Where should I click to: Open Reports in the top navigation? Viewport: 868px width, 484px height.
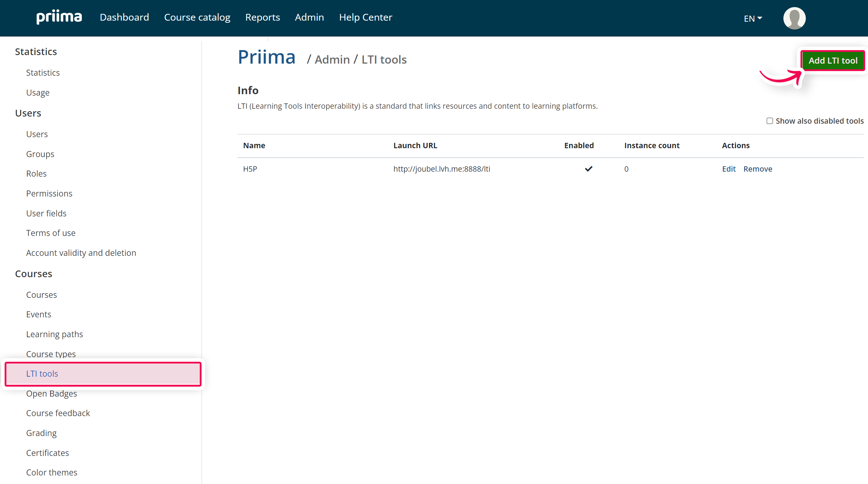(x=263, y=17)
